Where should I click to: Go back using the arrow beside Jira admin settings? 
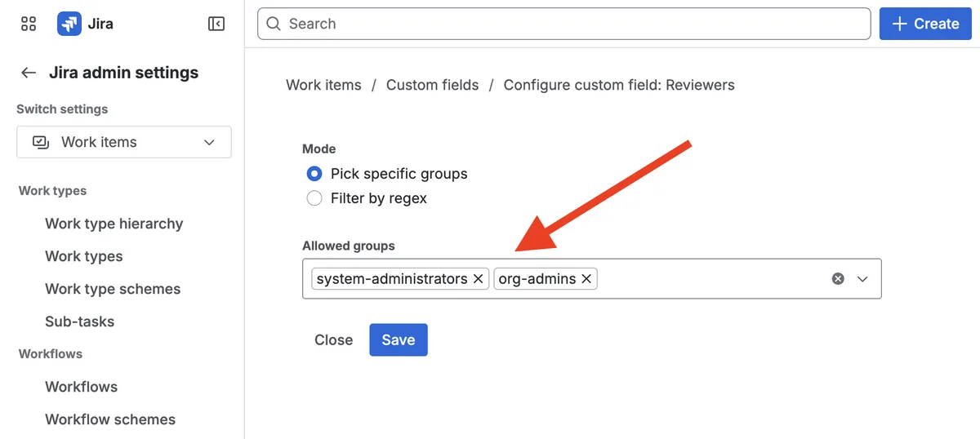[x=29, y=73]
